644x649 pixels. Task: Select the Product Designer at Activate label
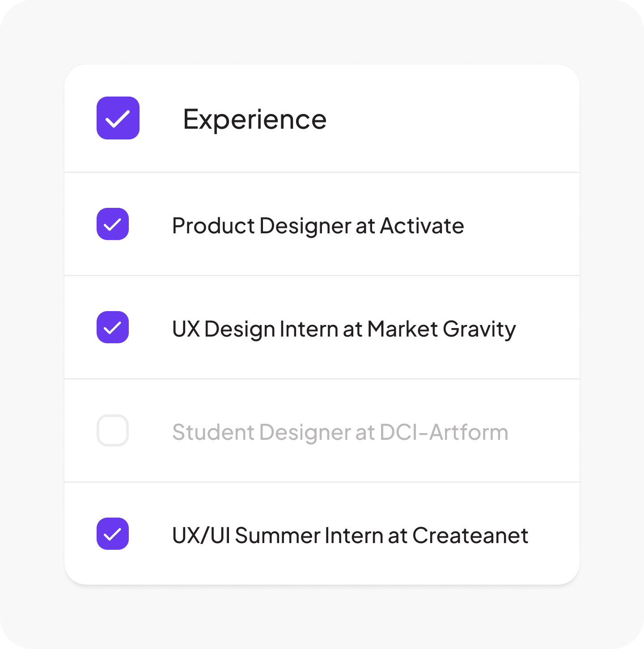(318, 226)
